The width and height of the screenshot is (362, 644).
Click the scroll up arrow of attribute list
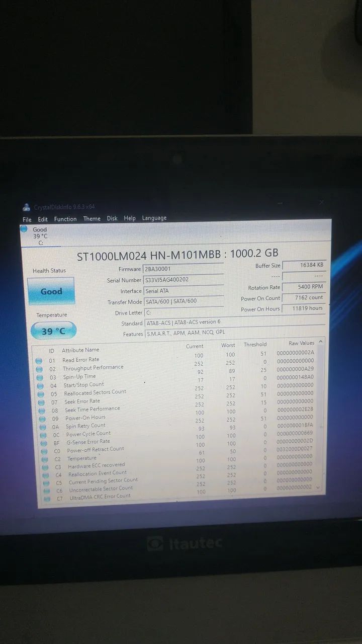click(321, 342)
